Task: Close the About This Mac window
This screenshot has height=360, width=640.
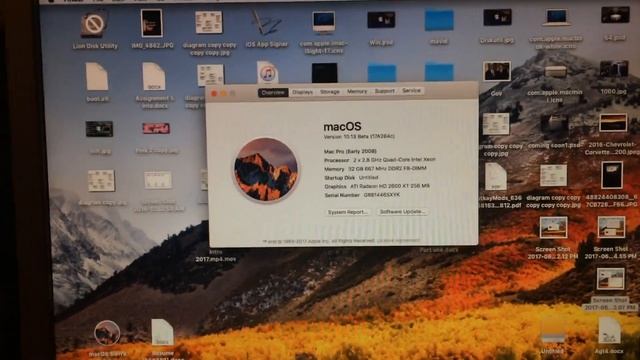Action: tap(214, 94)
